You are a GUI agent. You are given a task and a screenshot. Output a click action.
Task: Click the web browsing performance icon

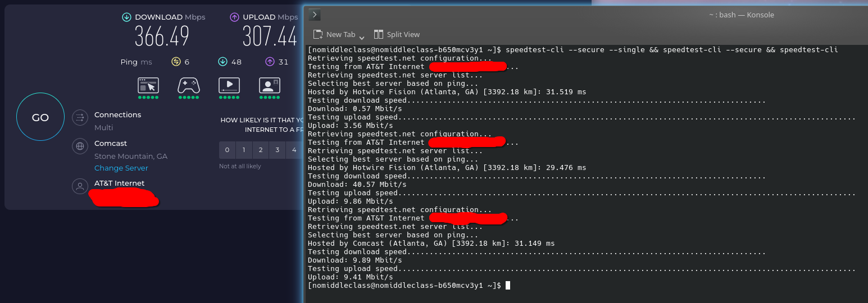click(x=148, y=85)
